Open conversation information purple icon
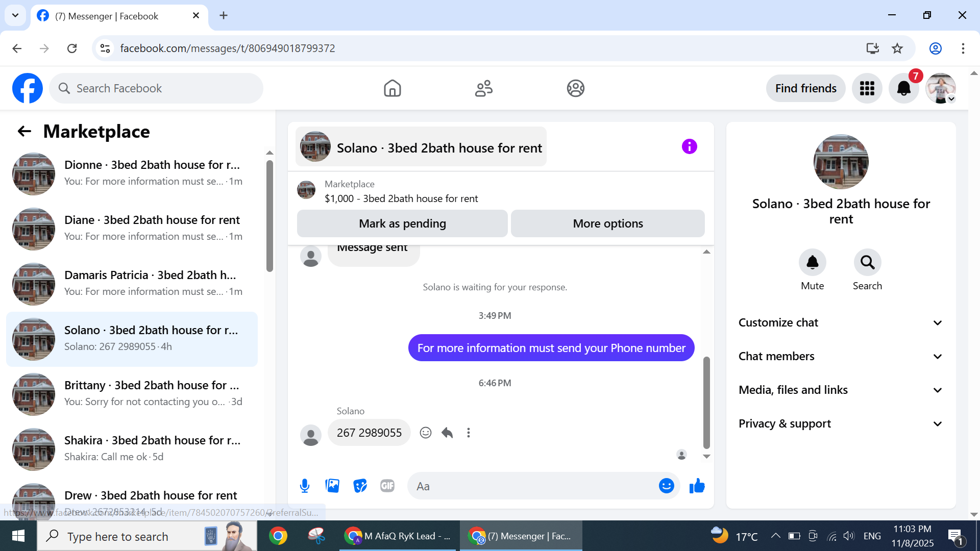This screenshot has width=980, height=551. pos(689,147)
